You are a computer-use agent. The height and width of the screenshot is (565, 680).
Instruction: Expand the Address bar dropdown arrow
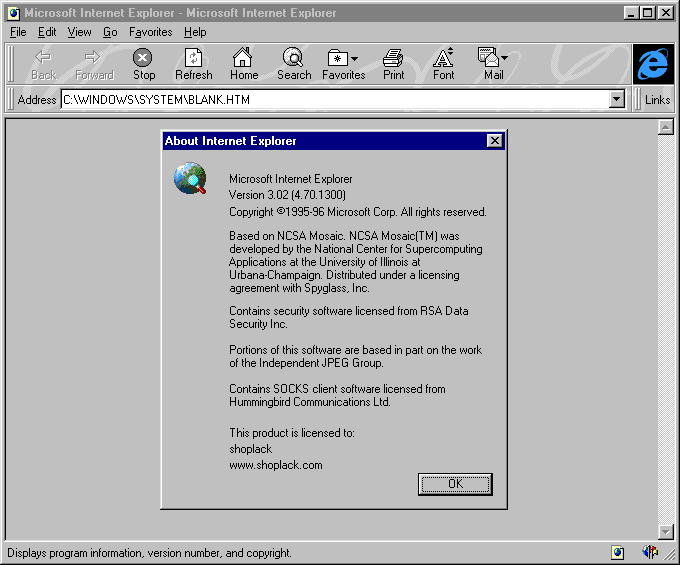(x=616, y=99)
